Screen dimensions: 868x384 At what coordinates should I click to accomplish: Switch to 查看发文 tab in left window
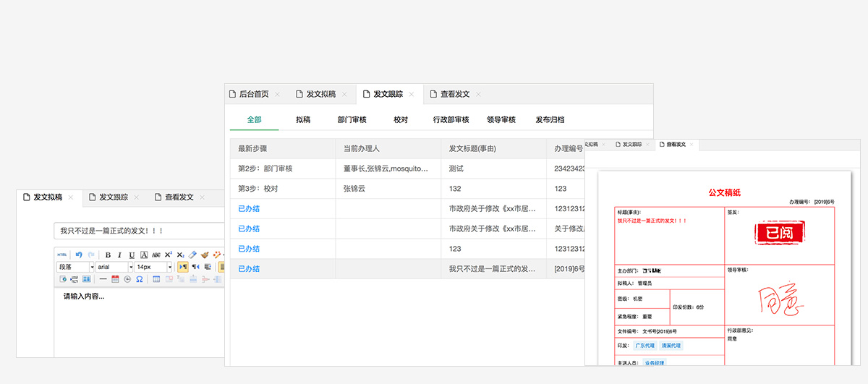(179, 197)
